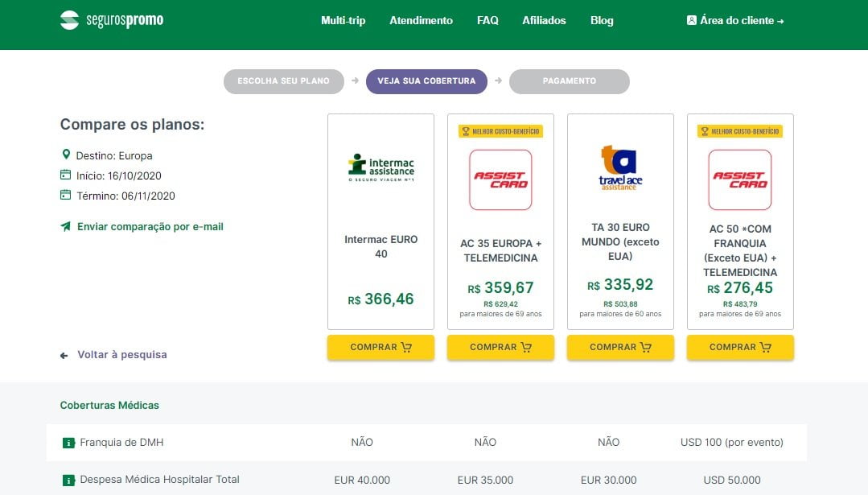Viewport: 868px width, 495px height.
Task: Click the Seguros Promo logo
Action: coord(112,20)
